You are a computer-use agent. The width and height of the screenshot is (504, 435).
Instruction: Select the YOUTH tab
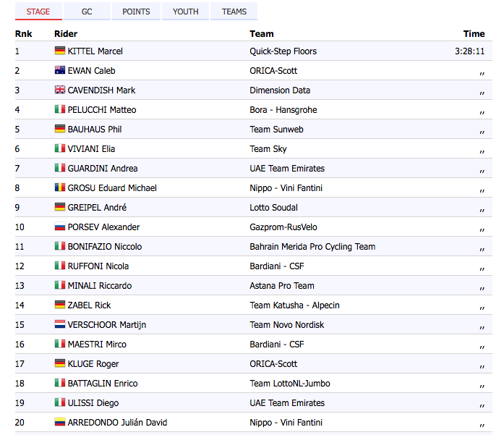pos(186,12)
